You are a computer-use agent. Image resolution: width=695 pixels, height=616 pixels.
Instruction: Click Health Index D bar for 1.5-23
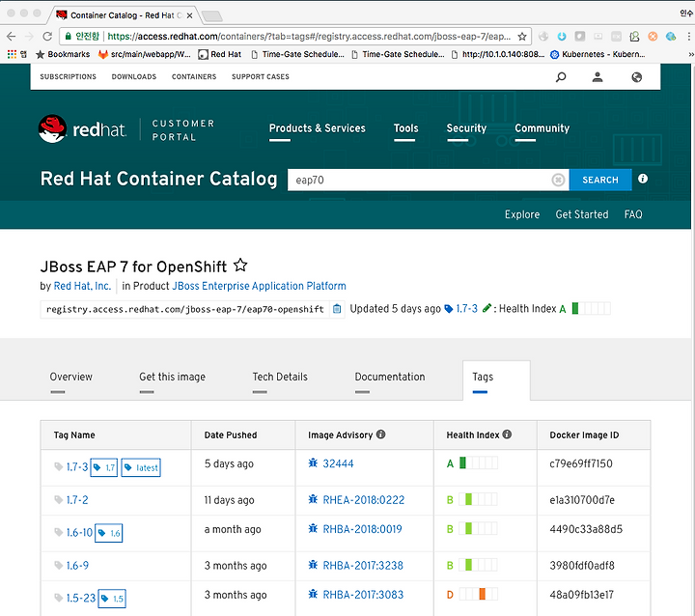pos(478,594)
